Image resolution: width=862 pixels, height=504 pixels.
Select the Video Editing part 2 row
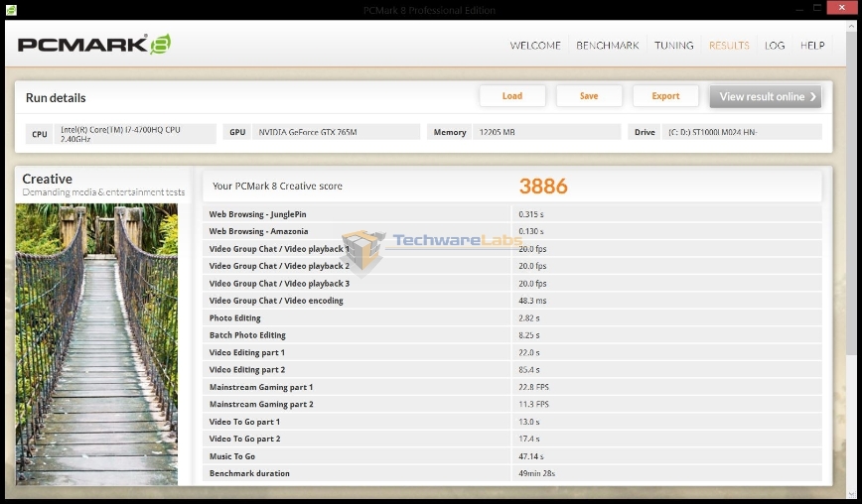tap(512, 369)
